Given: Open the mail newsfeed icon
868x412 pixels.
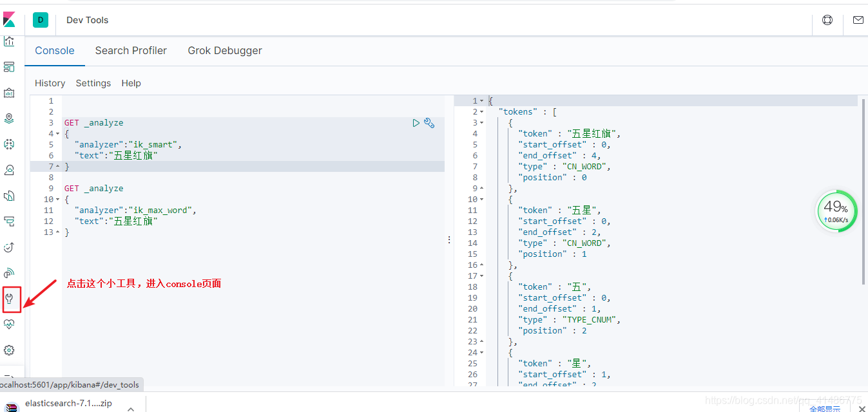Looking at the screenshot, I should [858, 20].
